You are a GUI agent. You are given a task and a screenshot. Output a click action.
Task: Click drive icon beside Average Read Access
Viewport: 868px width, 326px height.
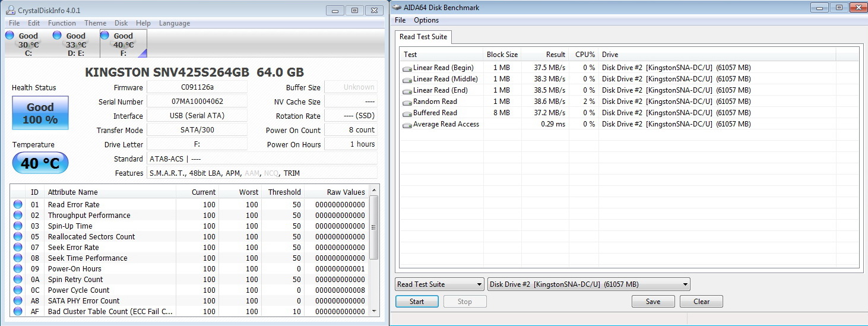(x=407, y=125)
